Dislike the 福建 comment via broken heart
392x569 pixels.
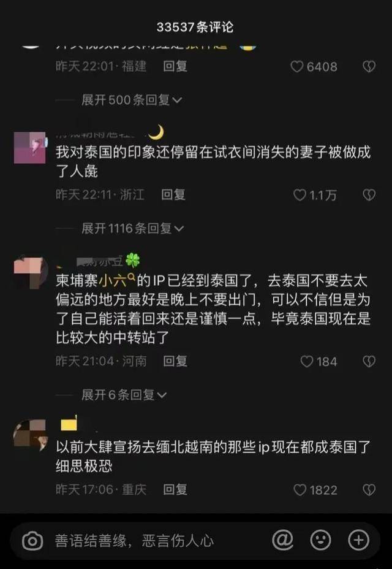tap(369, 66)
